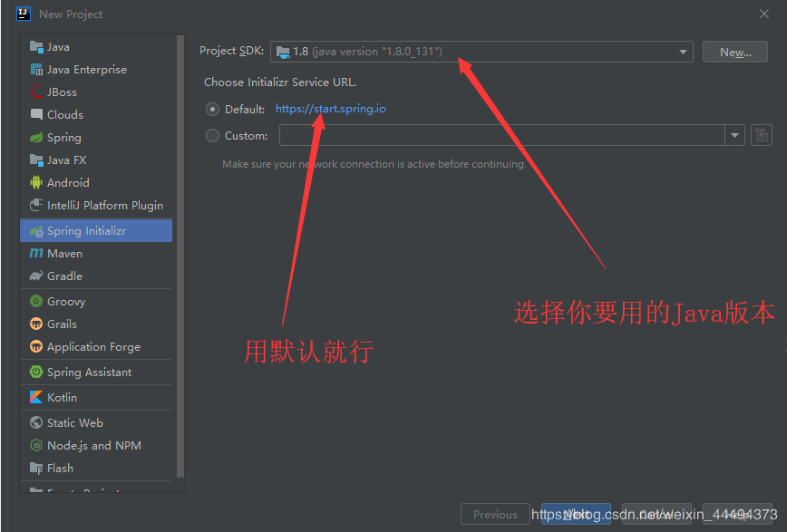Select the Android list entry
This screenshot has width=787, height=532.
coord(96,183)
